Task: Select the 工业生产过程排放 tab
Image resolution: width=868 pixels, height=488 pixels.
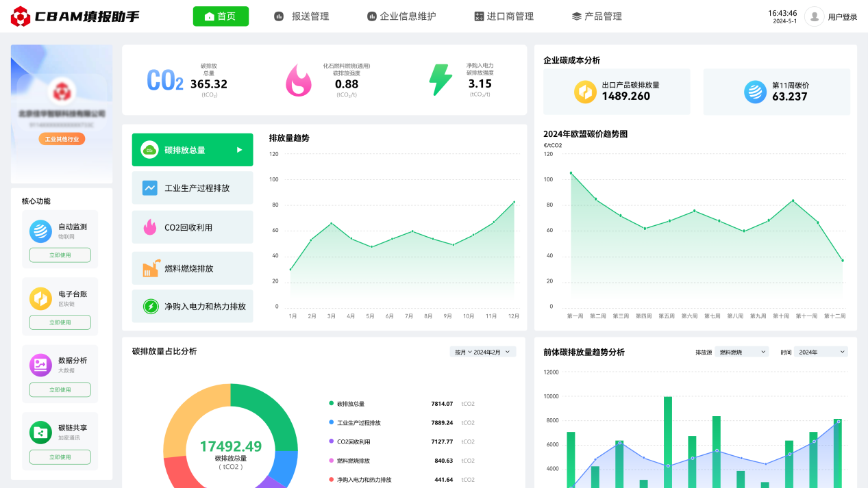Action: (193, 188)
